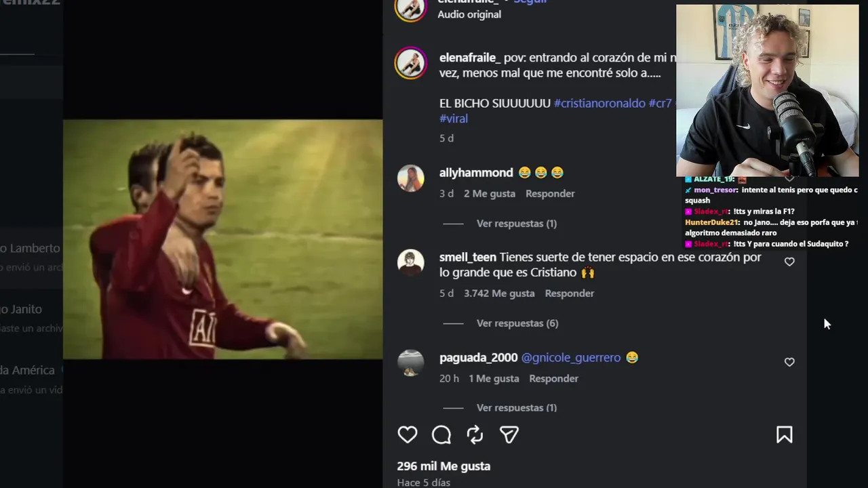Open the @gnicole_guerrero mention

tap(571, 357)
